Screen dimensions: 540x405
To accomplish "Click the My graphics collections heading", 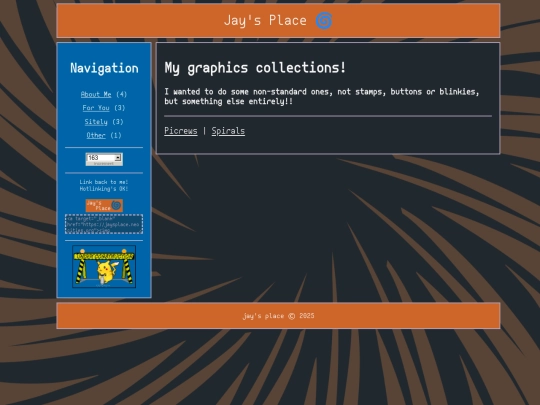I will coord(255,68).
